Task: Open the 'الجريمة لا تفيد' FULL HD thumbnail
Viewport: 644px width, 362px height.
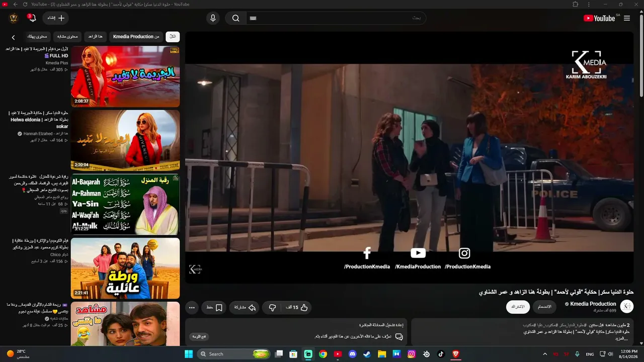Action: tap(125, 76)
